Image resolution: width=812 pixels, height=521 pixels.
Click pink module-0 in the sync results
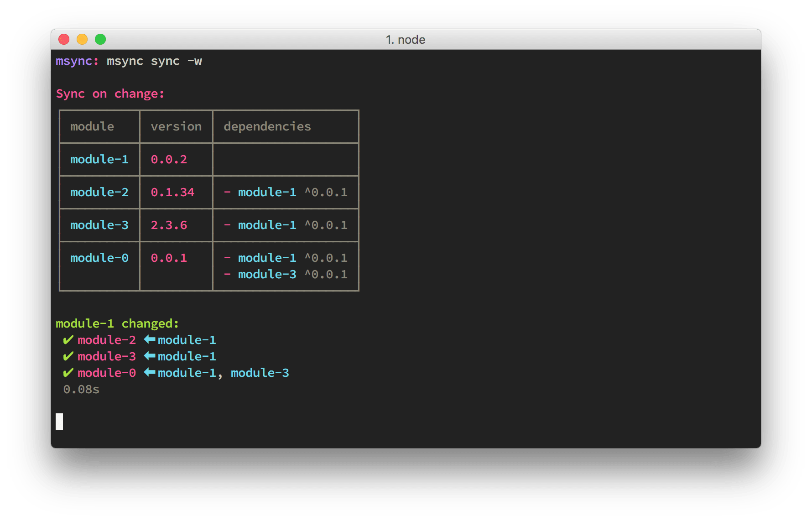tap(107, 373)
